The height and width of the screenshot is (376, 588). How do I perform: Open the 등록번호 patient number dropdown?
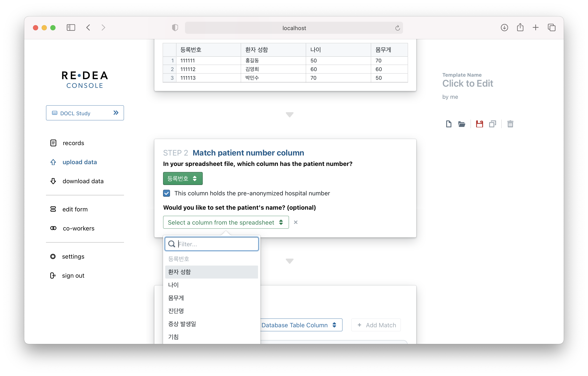[x=183, y=178]
